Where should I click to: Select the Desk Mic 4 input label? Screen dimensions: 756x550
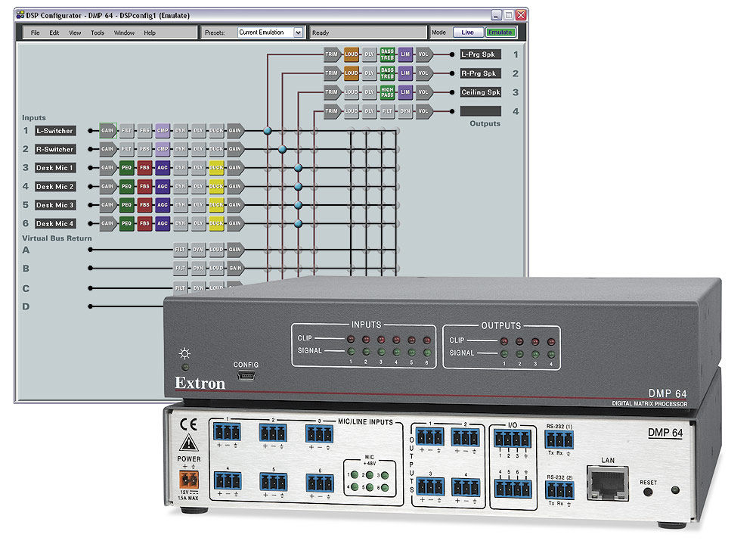(x=55, y=223)
